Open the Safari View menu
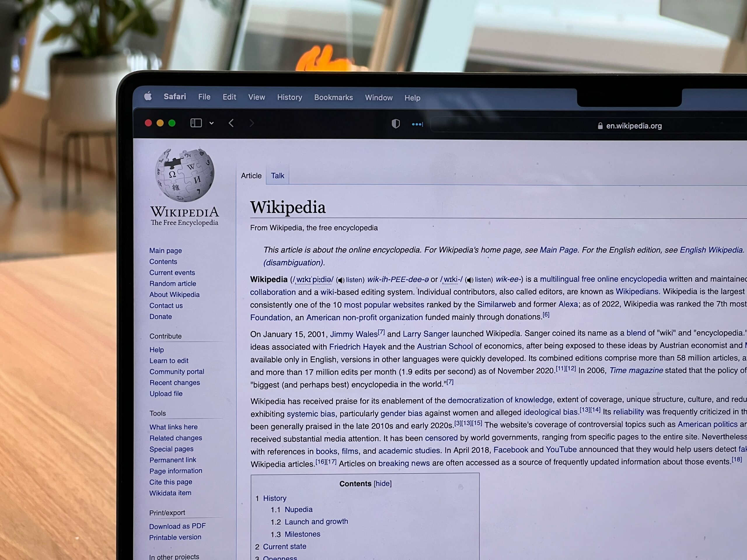747x560 pixels. (257, 97)
